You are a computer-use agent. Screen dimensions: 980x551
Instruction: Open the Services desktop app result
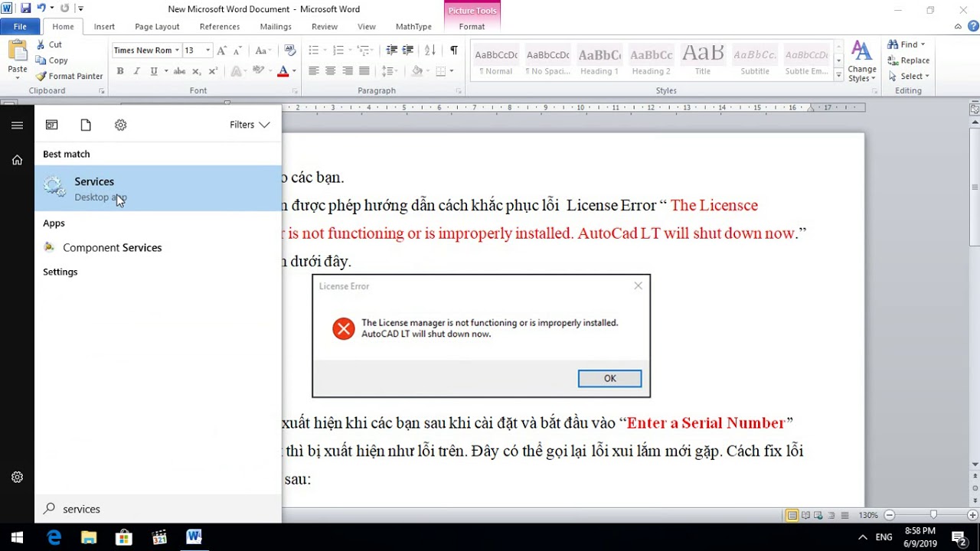[x=158, y=188]
